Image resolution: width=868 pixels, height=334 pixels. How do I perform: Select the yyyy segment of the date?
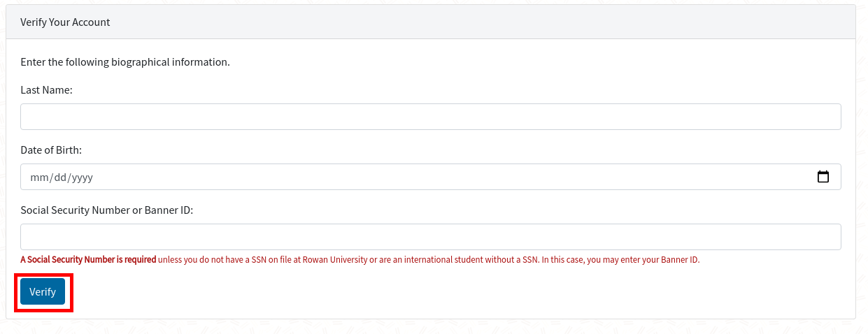tap(83, 177)
